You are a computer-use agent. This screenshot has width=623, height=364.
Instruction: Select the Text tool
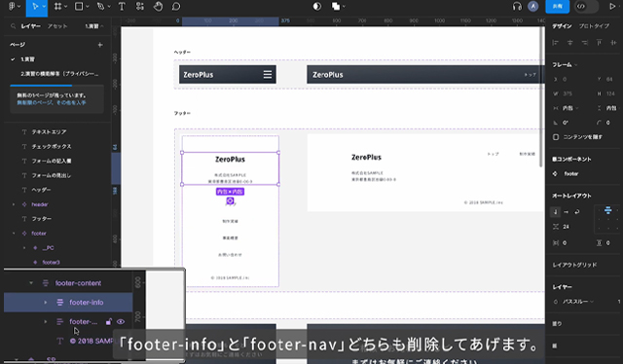coord(122,7)
